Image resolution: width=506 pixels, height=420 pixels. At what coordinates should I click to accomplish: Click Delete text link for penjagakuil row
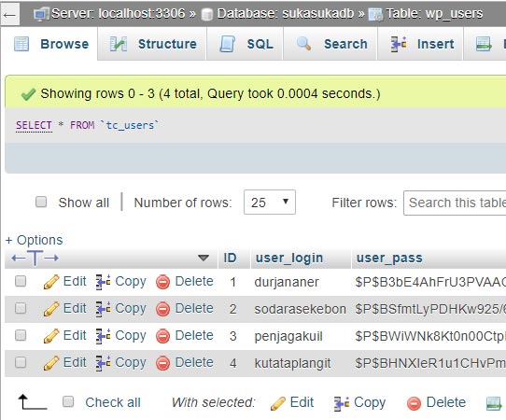[194, 335]
